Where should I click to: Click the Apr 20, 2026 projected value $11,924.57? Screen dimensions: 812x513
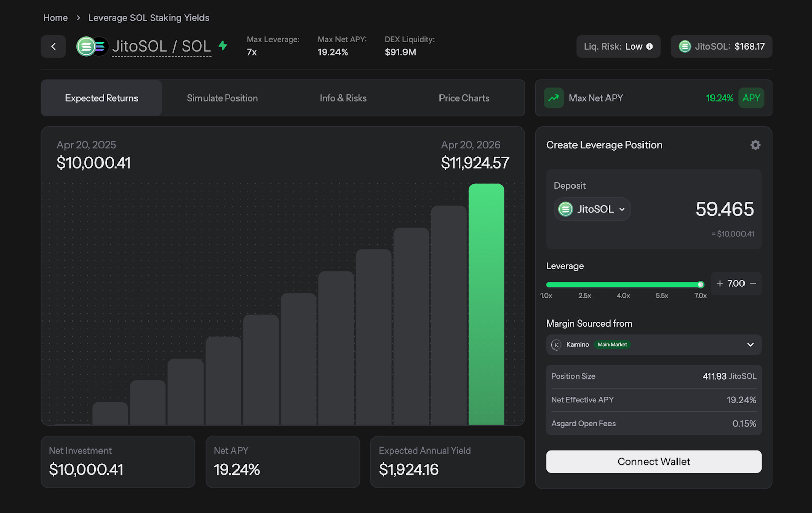[x=475, y=163]
